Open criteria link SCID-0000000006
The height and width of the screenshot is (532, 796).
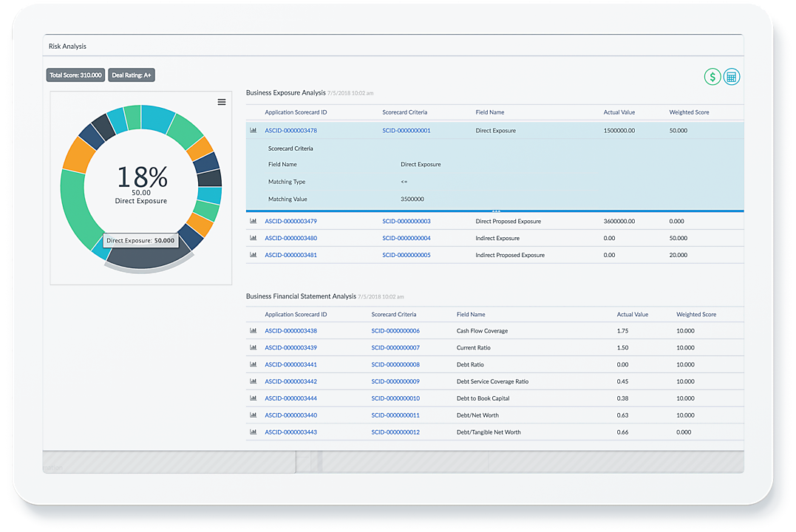click(395, 331)
